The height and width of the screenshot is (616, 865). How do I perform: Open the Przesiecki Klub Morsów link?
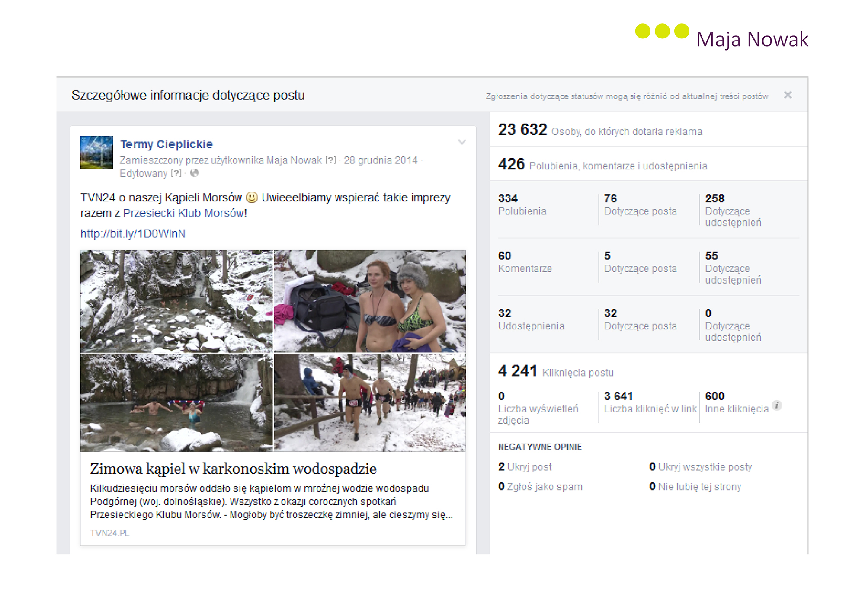point(184,213)
